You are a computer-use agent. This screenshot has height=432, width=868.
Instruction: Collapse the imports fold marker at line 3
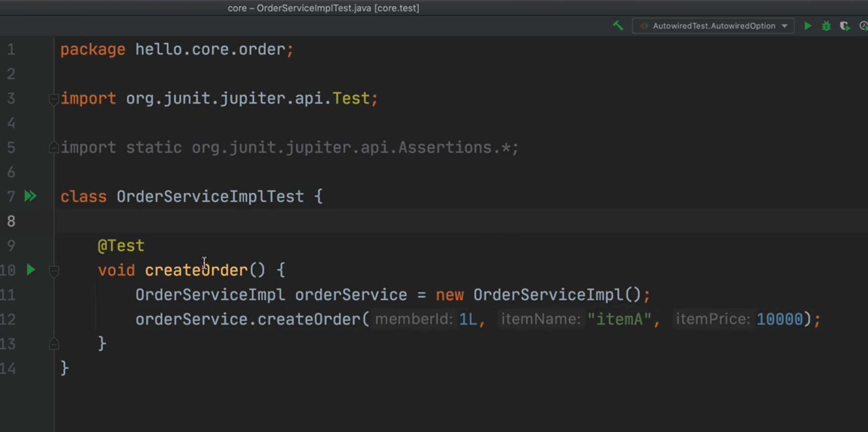54,99
